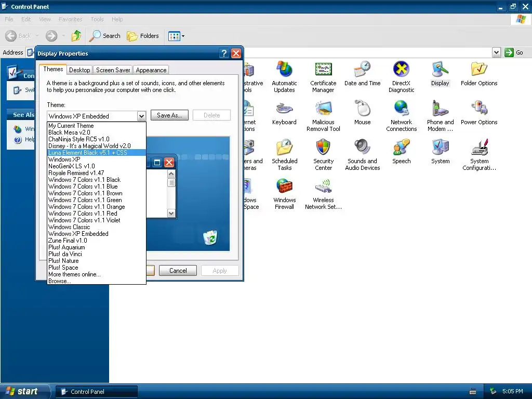Open the Favorites menu

[70, 19]
